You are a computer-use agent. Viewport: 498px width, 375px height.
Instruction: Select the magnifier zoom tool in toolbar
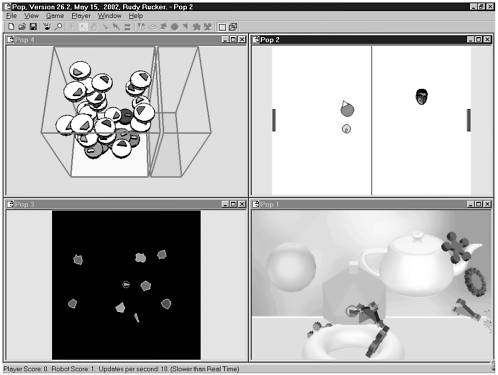pyautogui.click(x=58, y=27)
